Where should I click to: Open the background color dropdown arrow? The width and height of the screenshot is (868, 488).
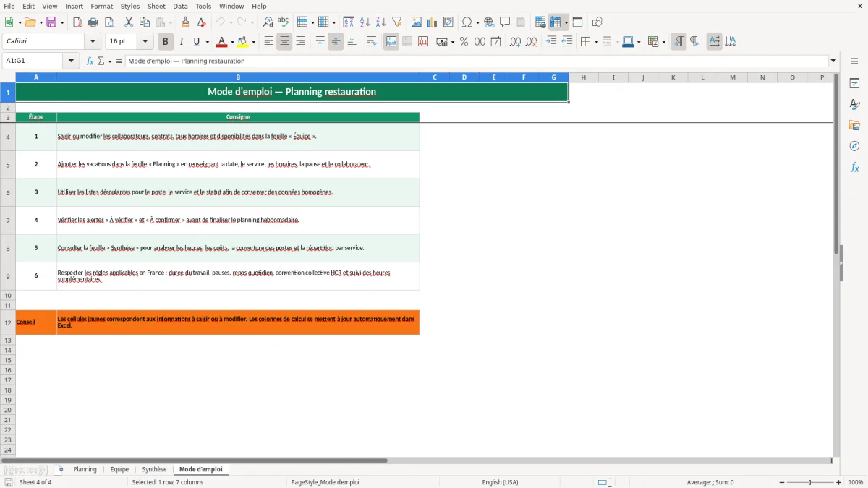253,42
